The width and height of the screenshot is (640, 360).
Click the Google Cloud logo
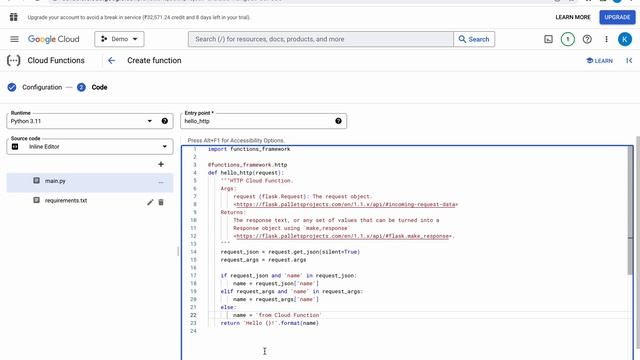pyautogui.click(x=53, y=39)
